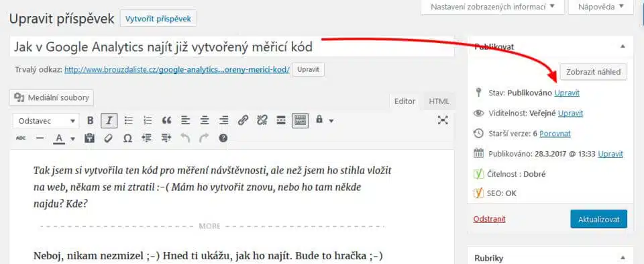Collapse the Publikovat panel
The image size is (644, 264).
click(623, 47)
